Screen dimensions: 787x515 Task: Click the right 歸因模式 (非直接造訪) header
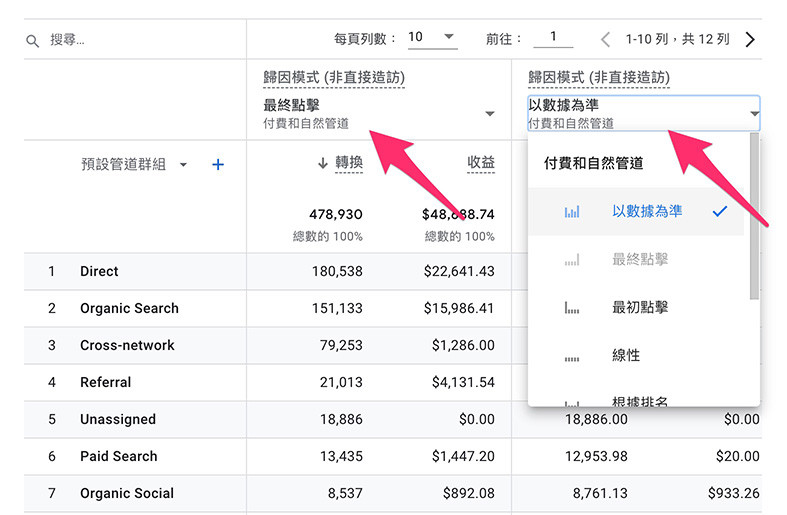pos(599,78)
